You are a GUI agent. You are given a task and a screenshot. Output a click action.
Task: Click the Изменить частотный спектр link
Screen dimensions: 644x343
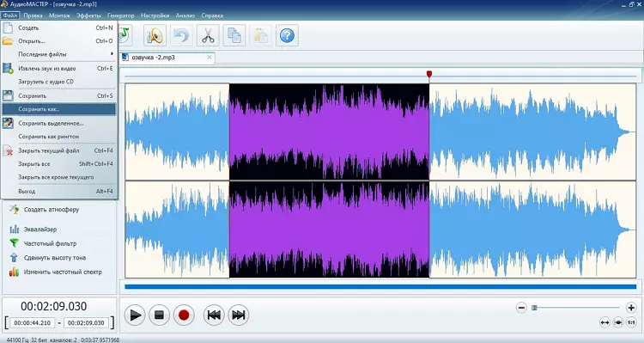point(63,272)
